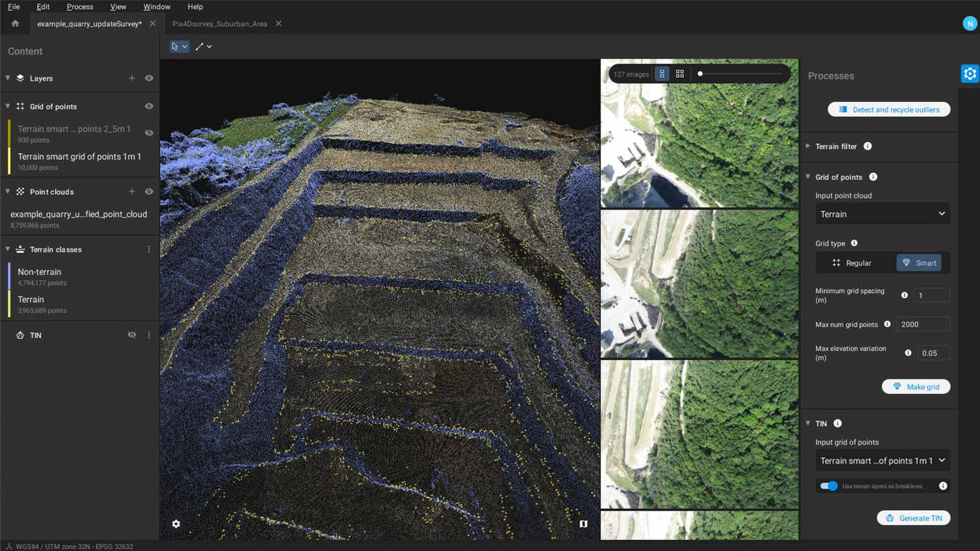Viewport: 980px width, 551px height.
Task: Switch image viewer to grid layout
Action: click(x=680, y=74)
